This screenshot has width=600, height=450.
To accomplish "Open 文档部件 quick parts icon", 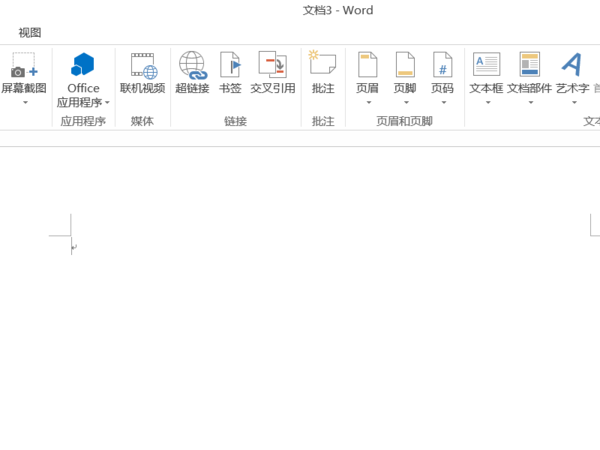I will pos(530,64).
